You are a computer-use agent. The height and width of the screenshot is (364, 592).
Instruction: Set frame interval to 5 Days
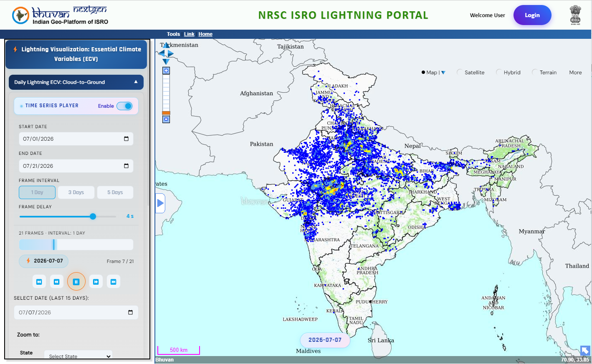pos(115,192)
